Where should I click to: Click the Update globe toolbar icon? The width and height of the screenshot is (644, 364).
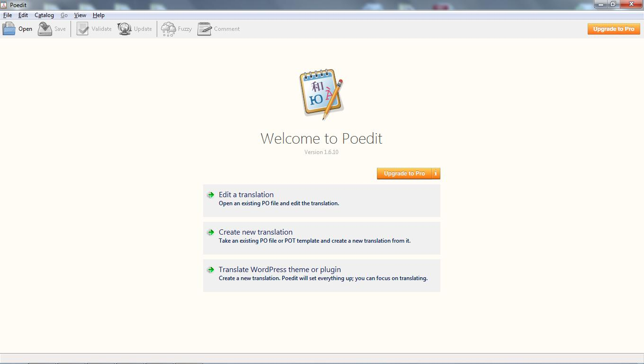pyautogui.click(x=125, y=29)
